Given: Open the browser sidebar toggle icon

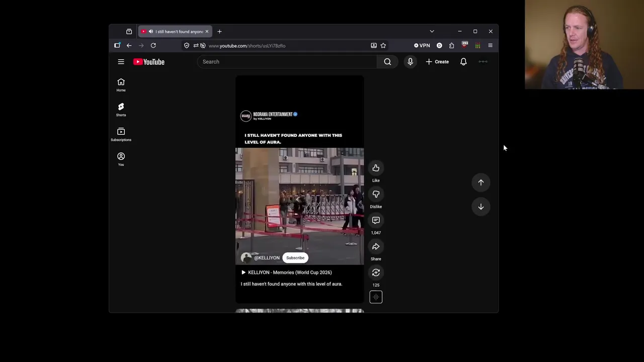Looking at the screenshot, I should click(x=117, y=46).
